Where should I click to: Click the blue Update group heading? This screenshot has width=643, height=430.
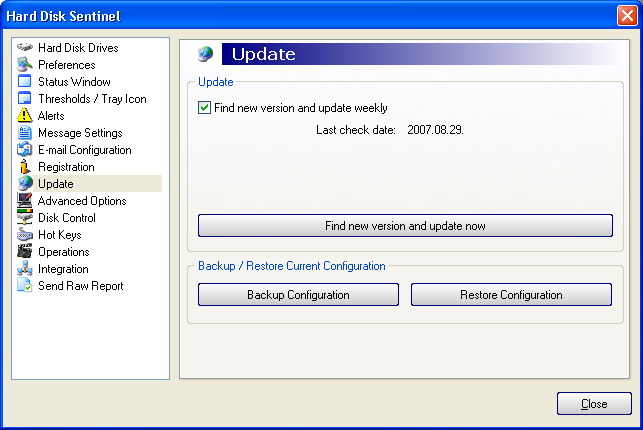(x=216, y=82)
